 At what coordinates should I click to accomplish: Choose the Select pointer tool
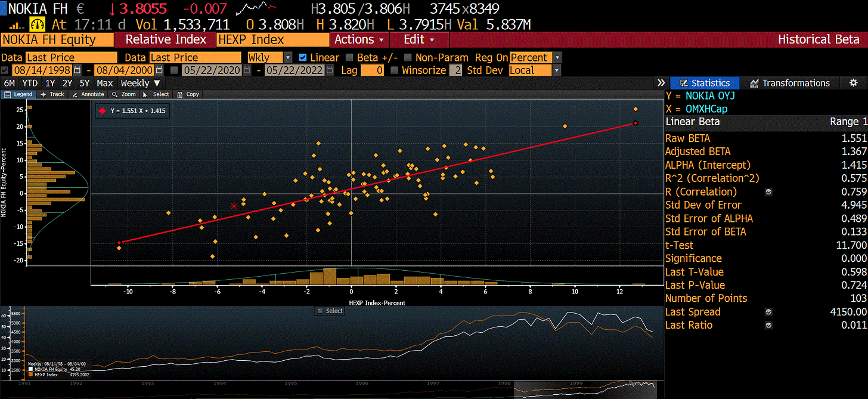click(157, 94)
